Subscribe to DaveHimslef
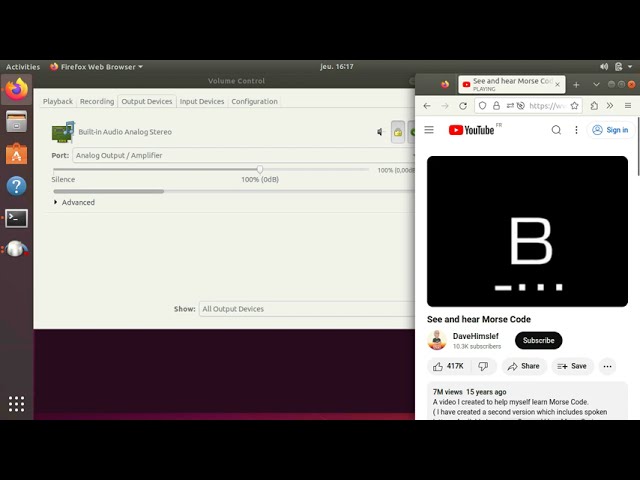This screenshot has height=480, width=640. pyautogui.click(x=538, y=340)
